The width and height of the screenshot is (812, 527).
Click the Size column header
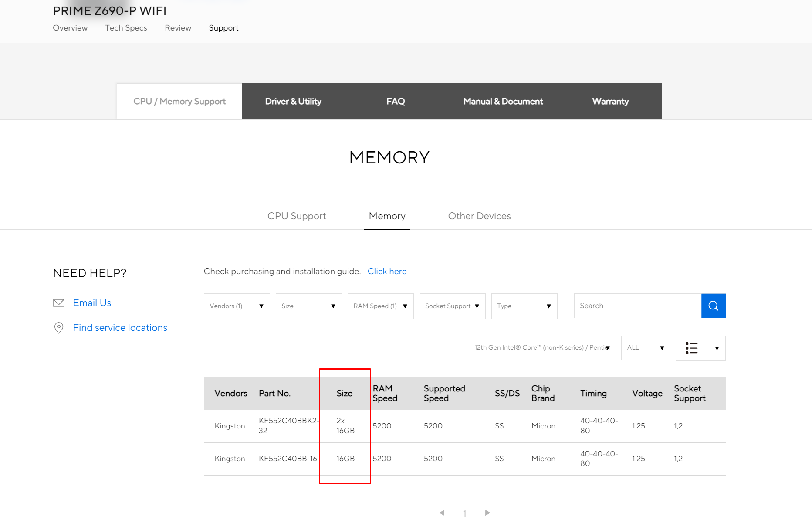pos(345,394)
